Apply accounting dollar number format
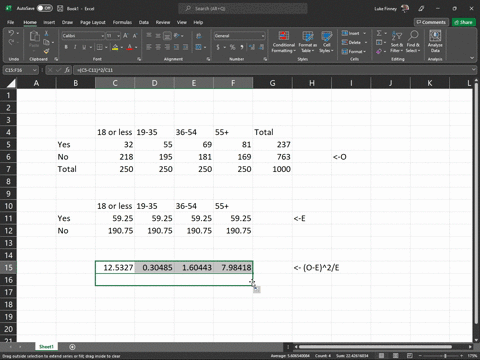Image resolution: width=480 pixels, height=360 pixels. coord(218,47)
